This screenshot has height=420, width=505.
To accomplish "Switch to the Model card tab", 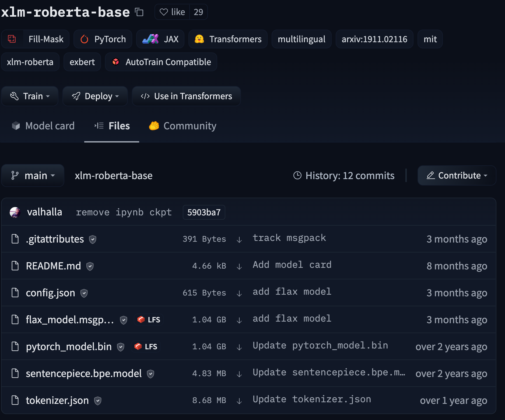I will coord(43,126).
